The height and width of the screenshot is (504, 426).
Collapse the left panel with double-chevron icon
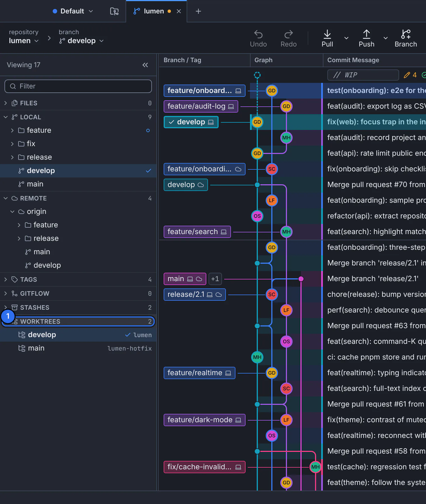click(145, 65)
